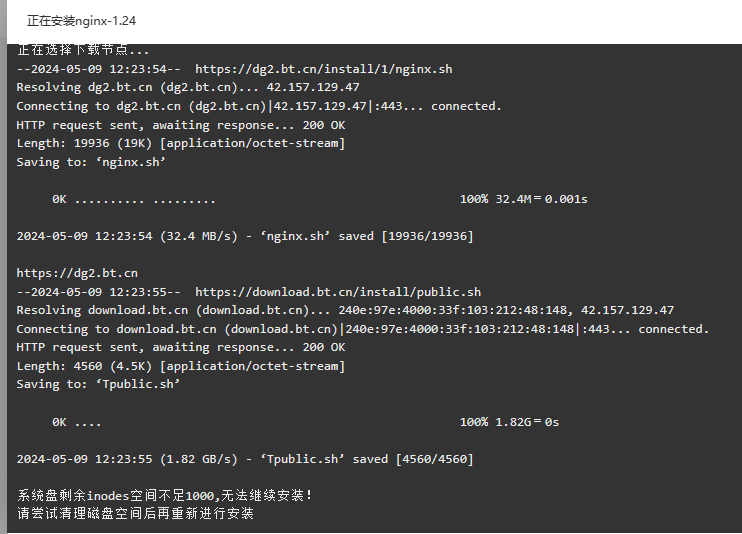This screenshot has width=742, height=534.
Task: Click the 'nginx.sh saved [19936/19936]' line
Action: tap(245, 236)
